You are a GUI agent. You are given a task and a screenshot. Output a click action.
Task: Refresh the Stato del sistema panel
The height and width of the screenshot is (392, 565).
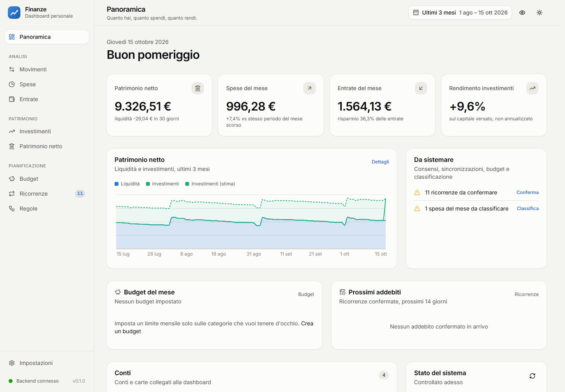click(532, 376)
